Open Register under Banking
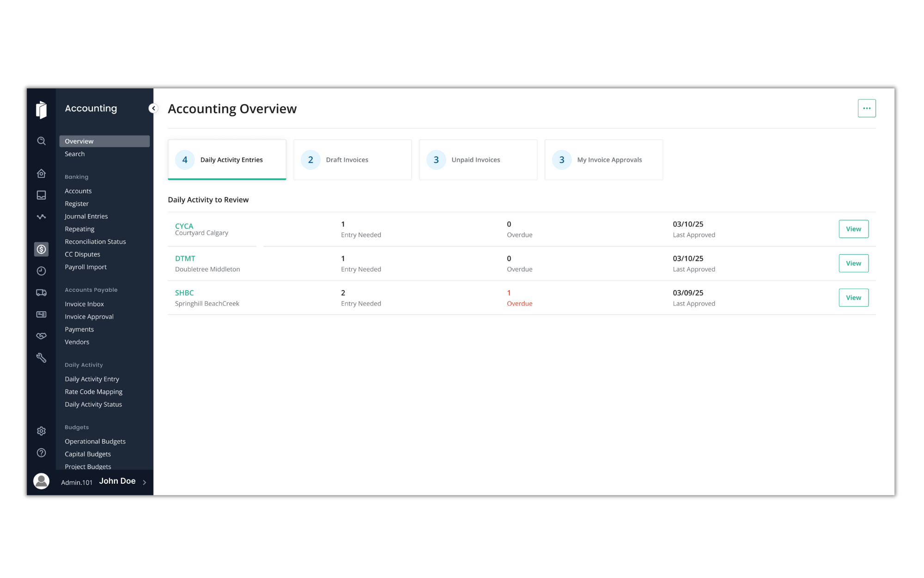Image resolution: width=924 pixels, height=578 pixels. coord(77,203)
